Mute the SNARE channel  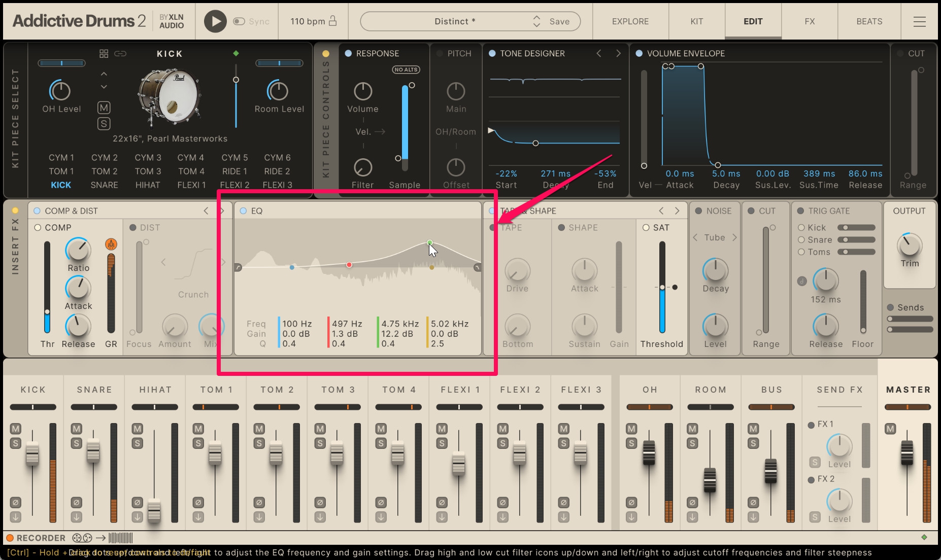point(77,429)
